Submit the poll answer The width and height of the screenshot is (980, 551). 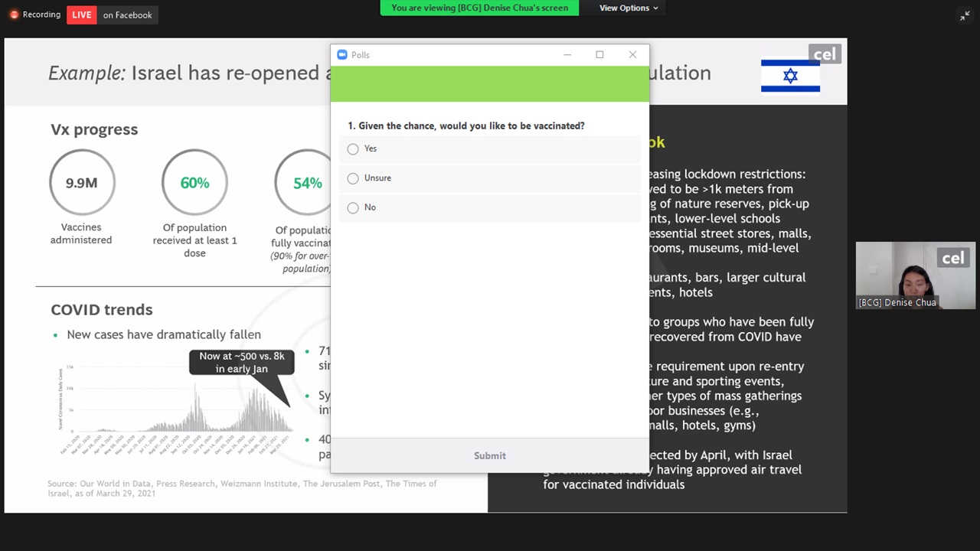tap(489, 455)
